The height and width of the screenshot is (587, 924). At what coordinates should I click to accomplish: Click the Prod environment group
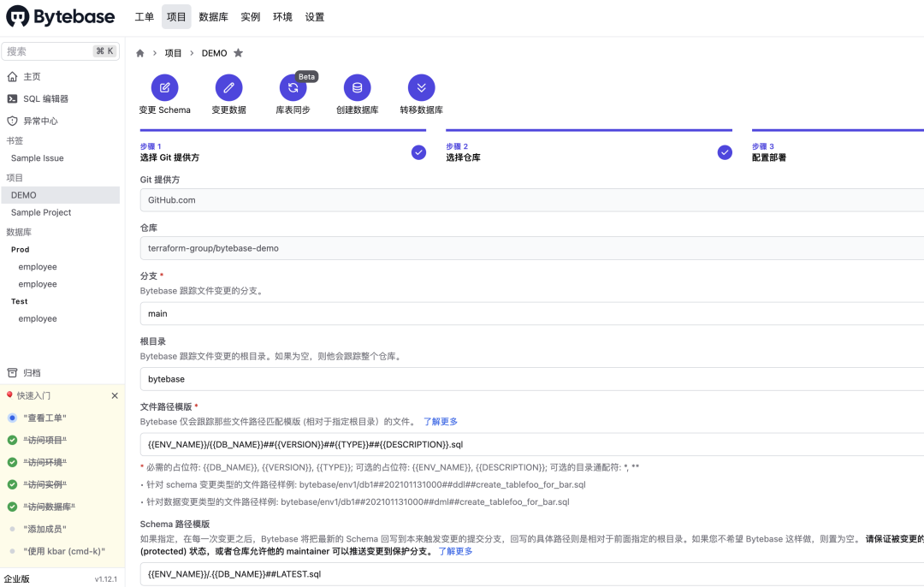pyautogui.click(x=20, y=249)
